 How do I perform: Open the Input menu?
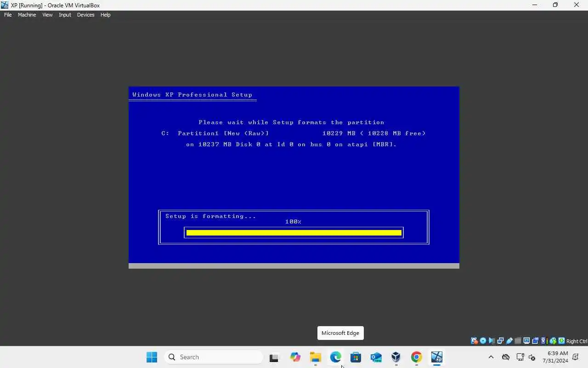[x=65, y=15]
